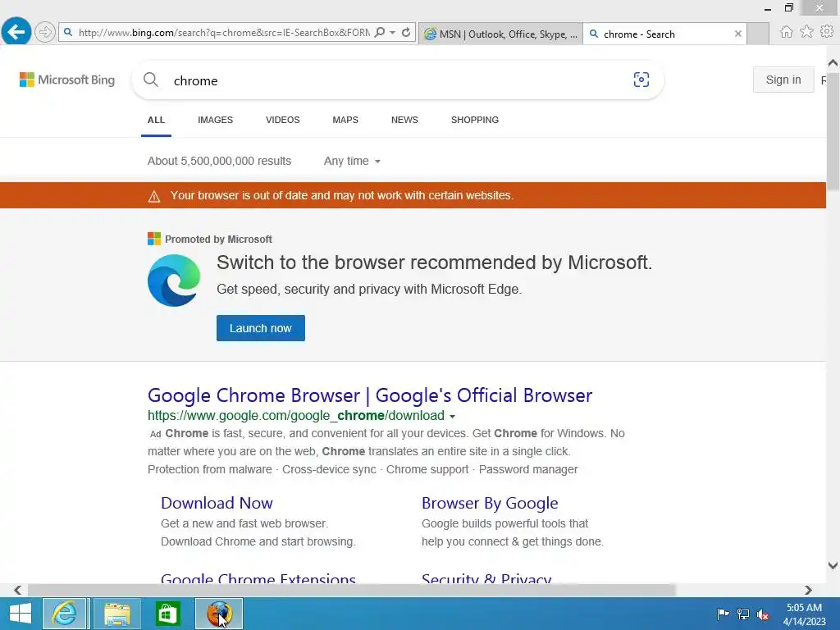The image size is (840, 630).
Task: Switch to VIDEOS results tab
Action: coord(282,120)
